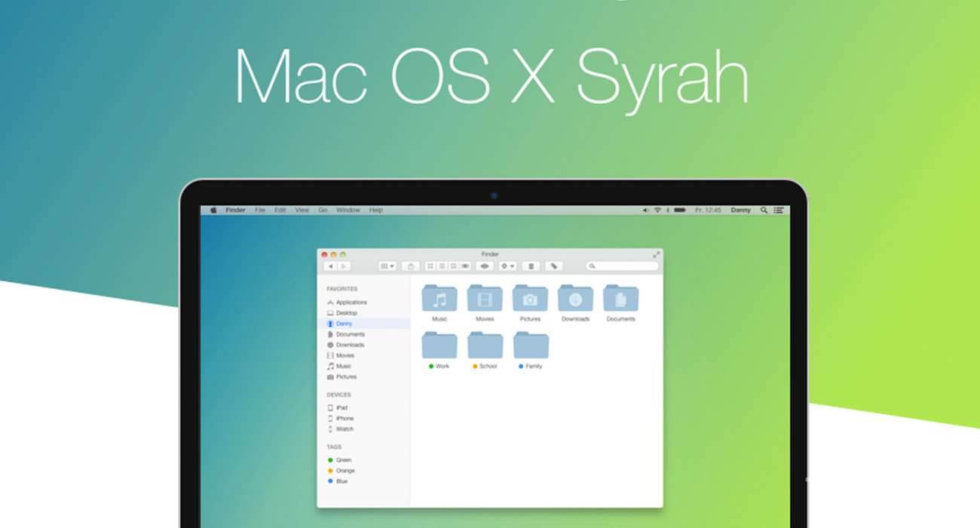Click the Share toolbar button
Viewport: 980px width, 528px height.
click(x=411, y=266)
